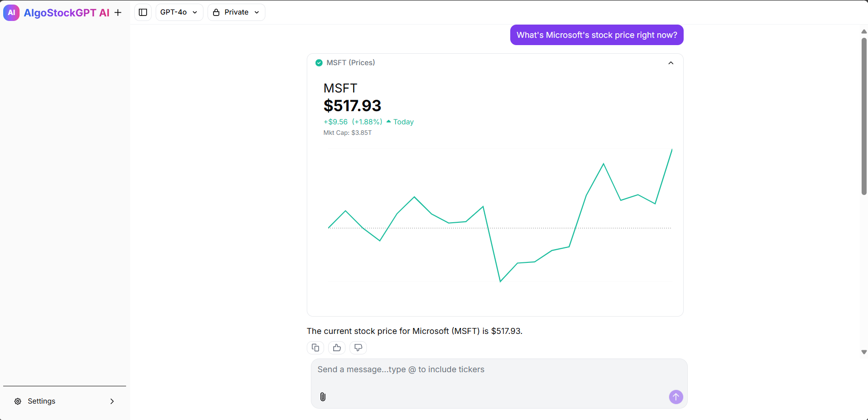
Task: Expand Settings chevron arrow
Action: [112, 401]
